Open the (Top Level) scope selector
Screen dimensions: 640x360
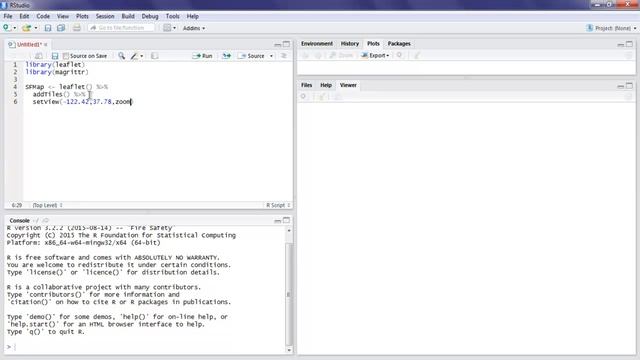point(47,205)
